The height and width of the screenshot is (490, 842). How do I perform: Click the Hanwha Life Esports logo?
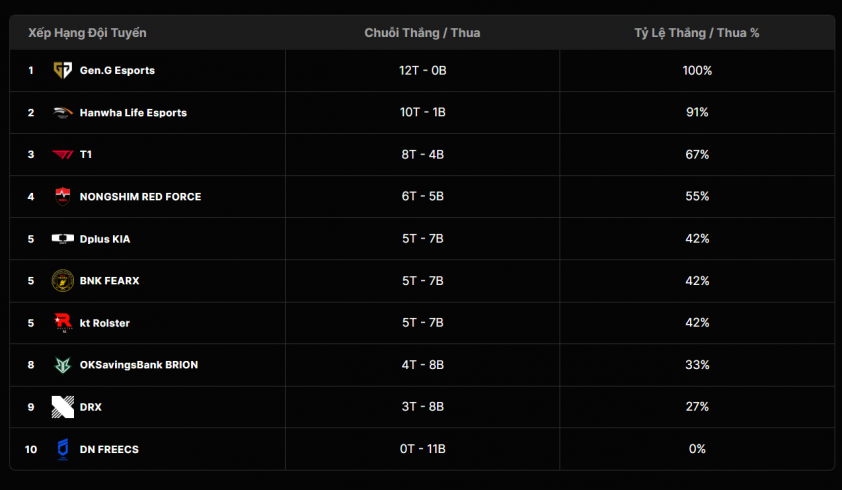(x=63, y=112)
